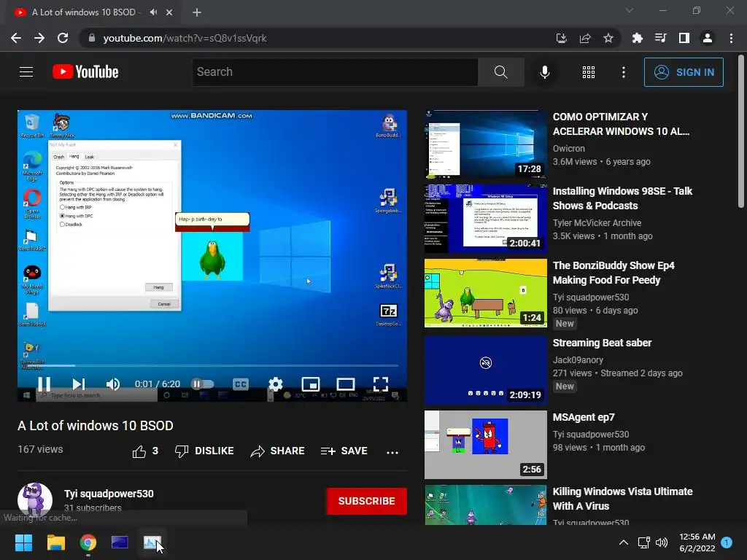Click the SIGN IN button
This screenshot has width=747, height=560.
[684, 72]
